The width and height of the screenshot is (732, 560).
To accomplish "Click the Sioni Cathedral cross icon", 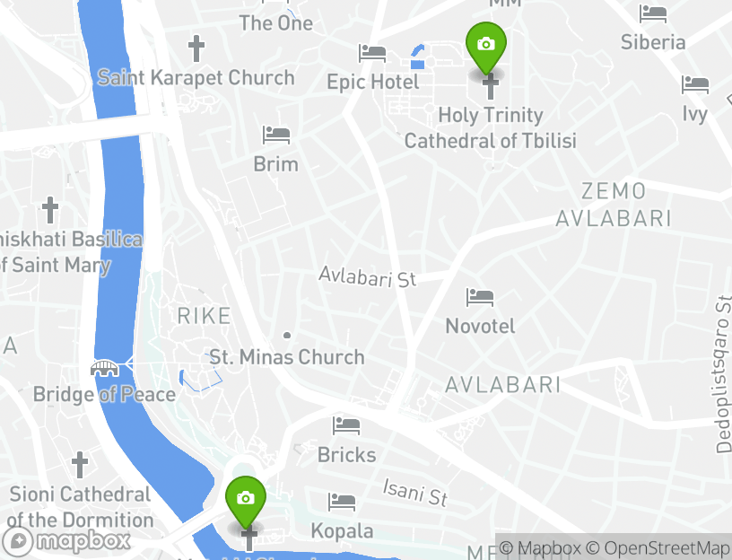I will coord(80,465).
